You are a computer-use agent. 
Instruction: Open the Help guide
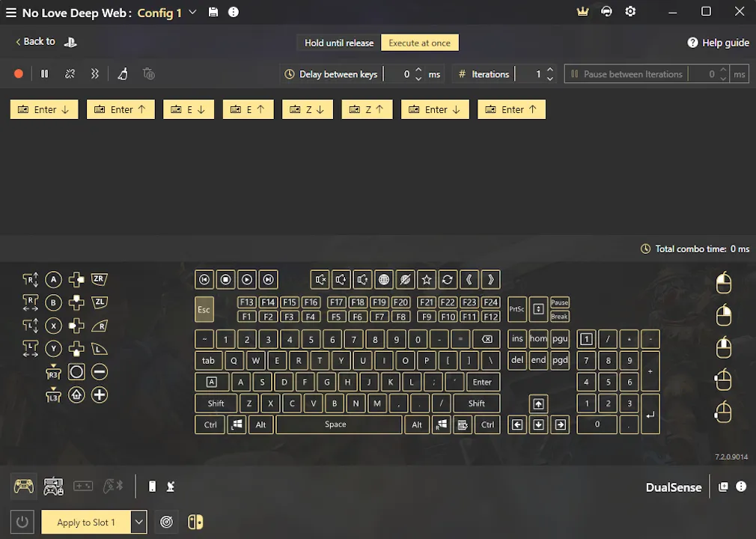point(717,42)
